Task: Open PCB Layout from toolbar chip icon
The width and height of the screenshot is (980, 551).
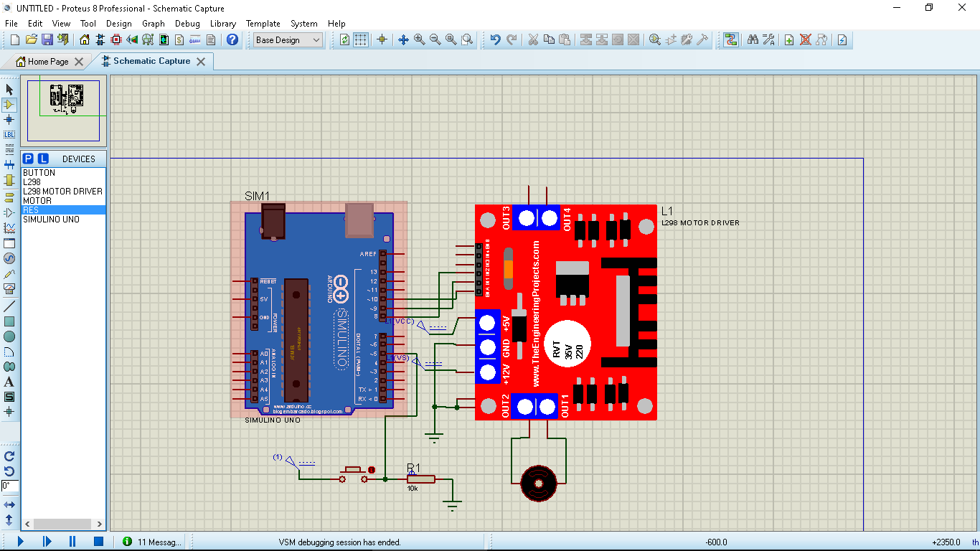Action: (x=116, y=39)
